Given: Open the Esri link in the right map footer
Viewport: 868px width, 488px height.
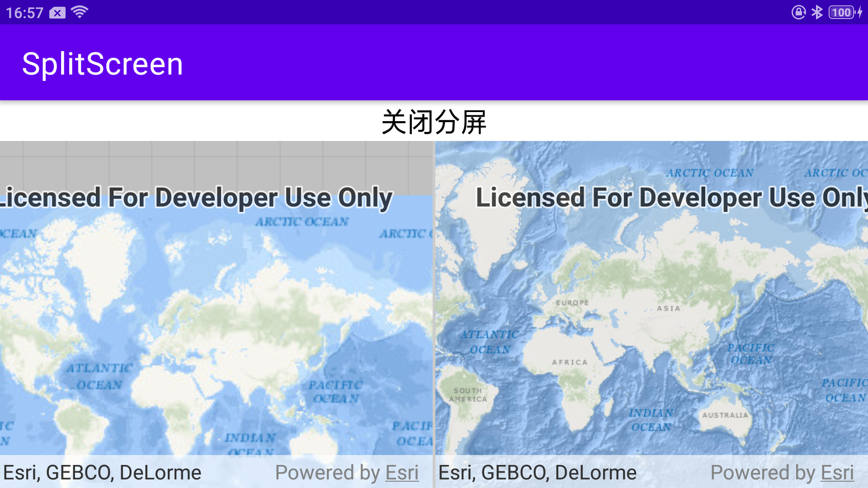Looking at the screenshot, I should point(837,473).
